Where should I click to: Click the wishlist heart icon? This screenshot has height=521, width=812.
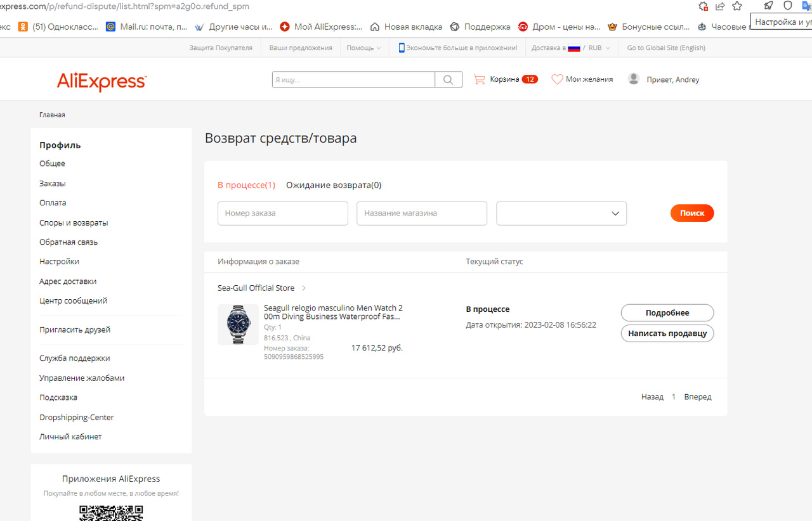557,79
